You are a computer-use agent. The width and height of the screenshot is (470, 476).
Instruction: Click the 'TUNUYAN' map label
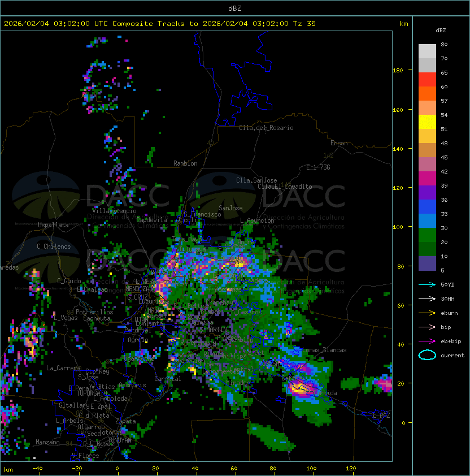(x=120, y=440)
